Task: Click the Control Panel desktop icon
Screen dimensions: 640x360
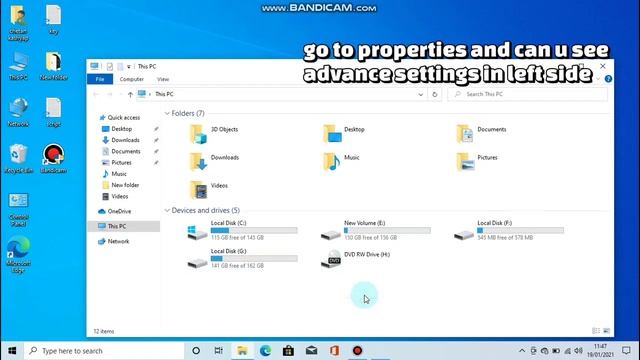Action: point(18,210)
